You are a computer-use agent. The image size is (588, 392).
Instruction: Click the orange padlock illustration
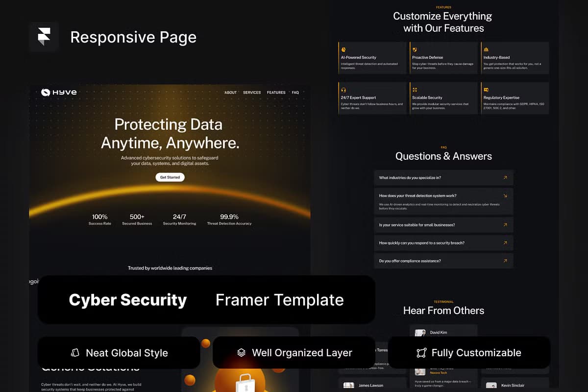[246, 385]
